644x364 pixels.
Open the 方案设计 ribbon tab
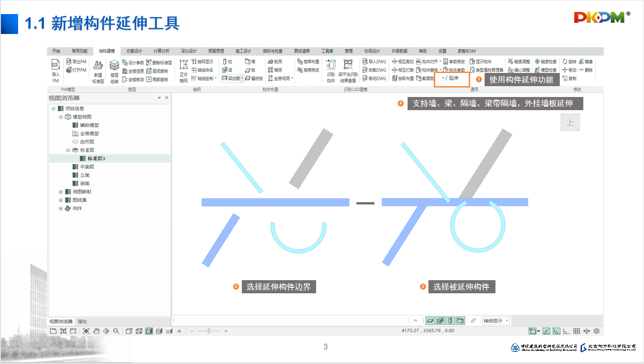[134, 51]
